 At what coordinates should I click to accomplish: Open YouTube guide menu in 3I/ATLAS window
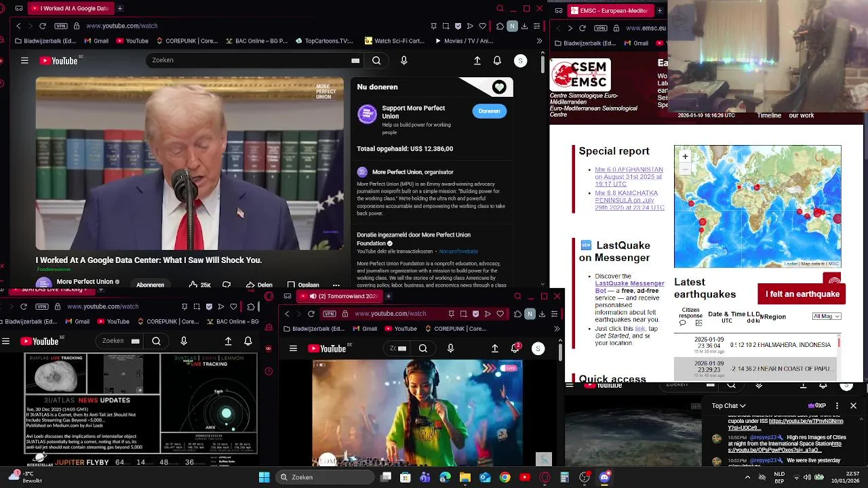pyautogui.click(x=5, y=341)
